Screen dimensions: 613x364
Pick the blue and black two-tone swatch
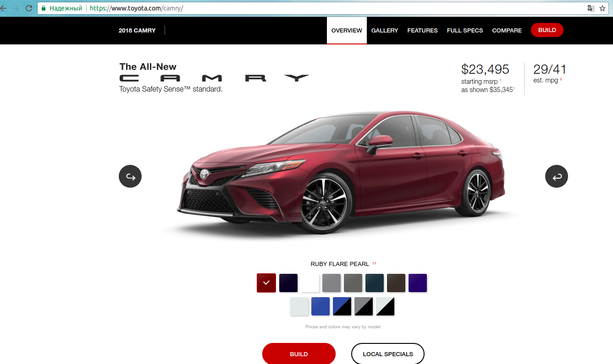[x=342, y=306]
